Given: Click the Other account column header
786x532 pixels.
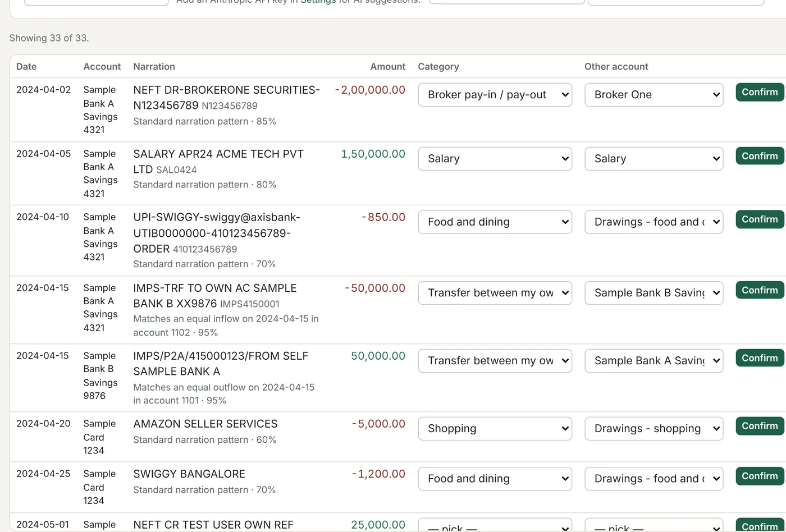Looking at the screenshot, I should 616,66.
